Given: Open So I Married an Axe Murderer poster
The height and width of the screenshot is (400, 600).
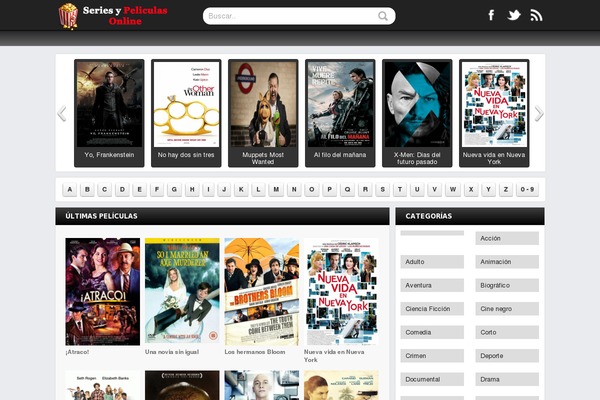Looking at the screenshot, I should (x=182, y=291).
